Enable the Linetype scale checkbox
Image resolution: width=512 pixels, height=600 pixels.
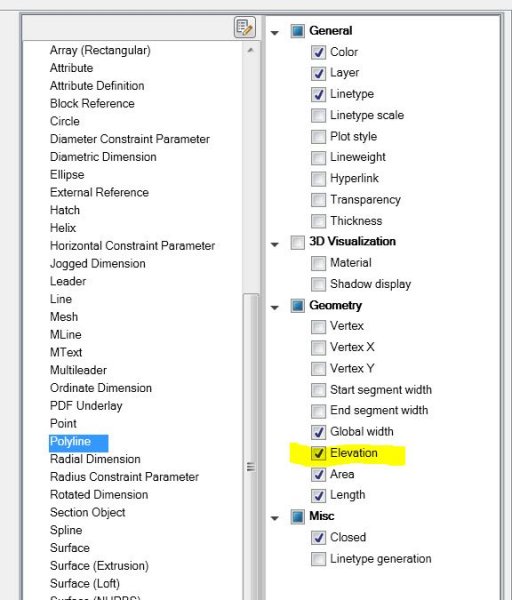(x=318, y=116)
